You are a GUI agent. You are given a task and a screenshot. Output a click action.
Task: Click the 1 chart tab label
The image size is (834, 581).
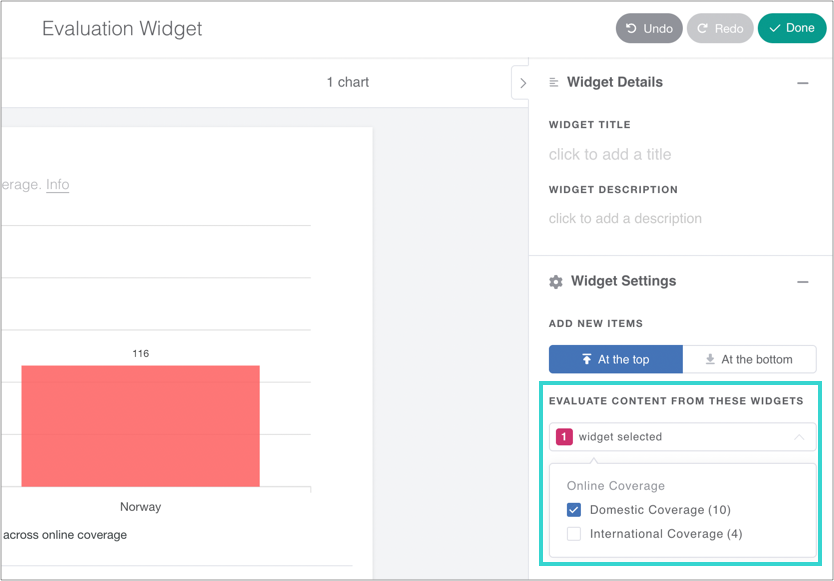(x=348, y=83)
